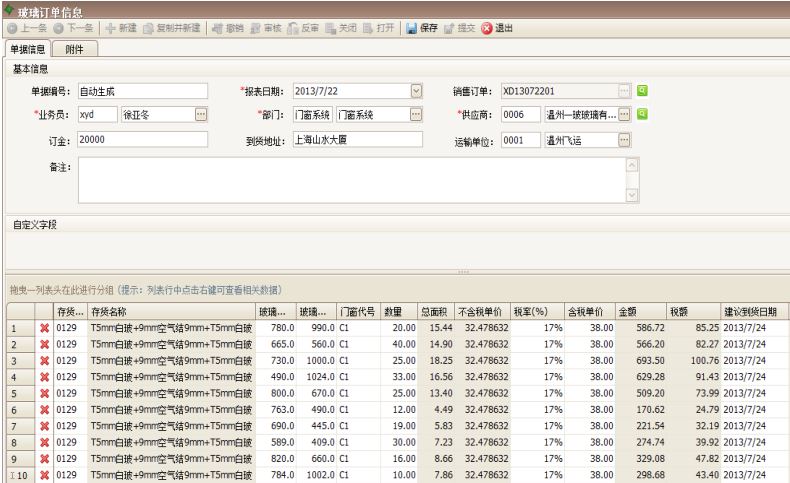Screen dimensions: 790x483
Task: Click green lookup icon beside 销售订单
Action: 642,91
